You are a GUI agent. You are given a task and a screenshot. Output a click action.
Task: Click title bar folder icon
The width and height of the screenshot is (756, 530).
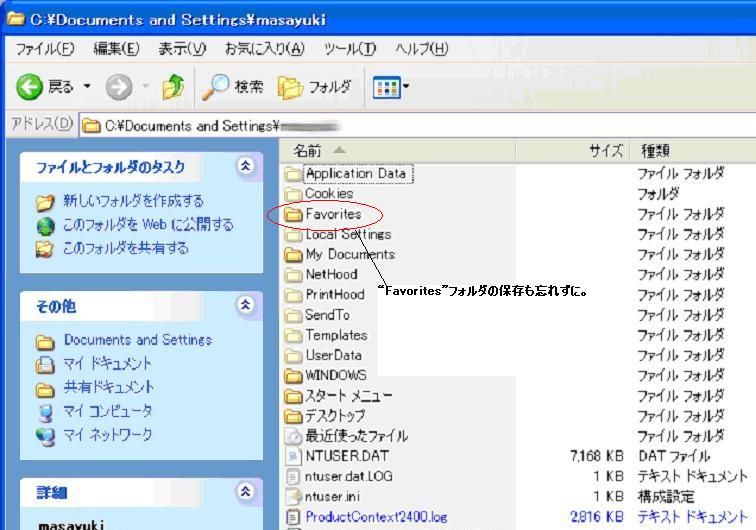pos(15,19)
